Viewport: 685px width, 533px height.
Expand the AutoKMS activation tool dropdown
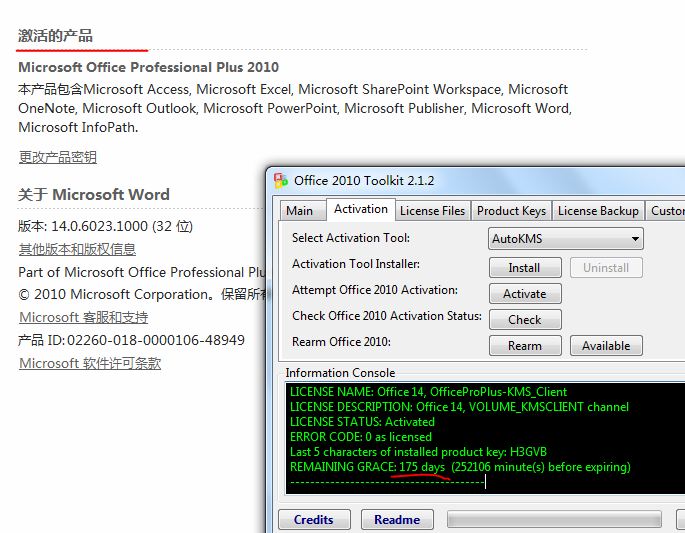coord(566,239)
